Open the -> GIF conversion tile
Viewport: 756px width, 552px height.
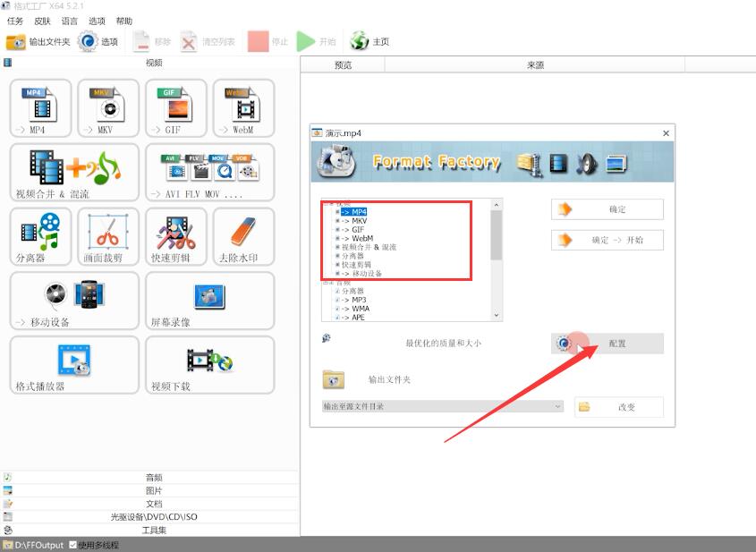coord(176,108)
